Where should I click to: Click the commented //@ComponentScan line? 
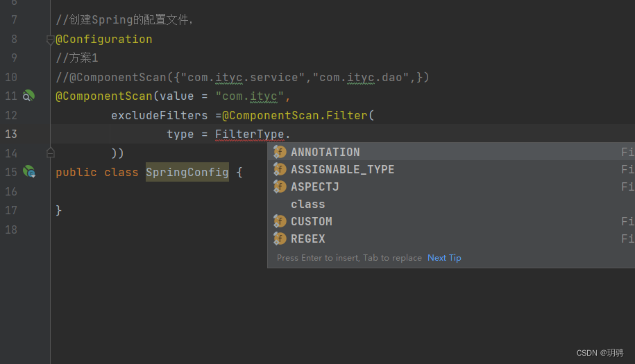pos(242,77)
